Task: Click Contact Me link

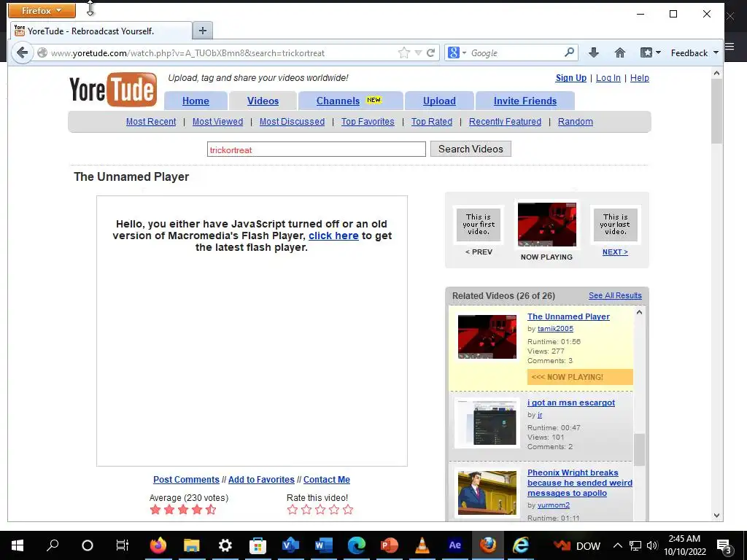Action: pyautogui.click(x=327, y=480)
